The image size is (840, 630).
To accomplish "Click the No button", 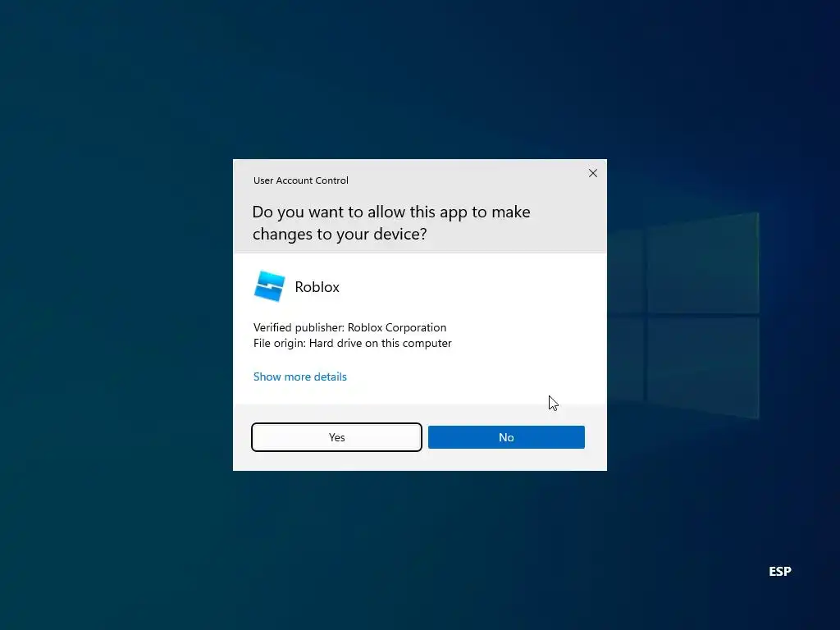I will pyautogui.click(x=506, y=437).
